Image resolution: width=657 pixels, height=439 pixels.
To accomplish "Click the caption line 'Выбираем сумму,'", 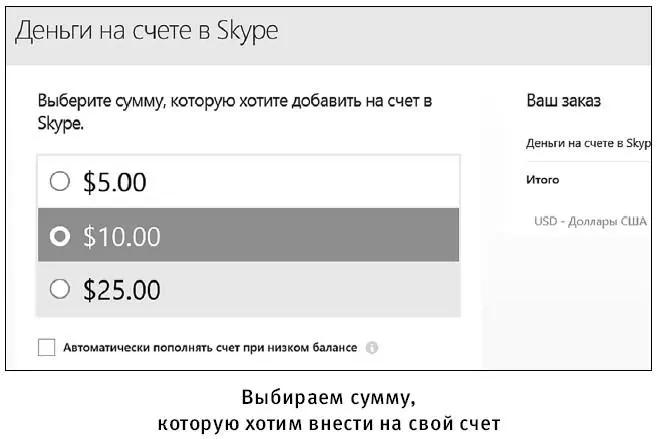I will coord(328,398).
